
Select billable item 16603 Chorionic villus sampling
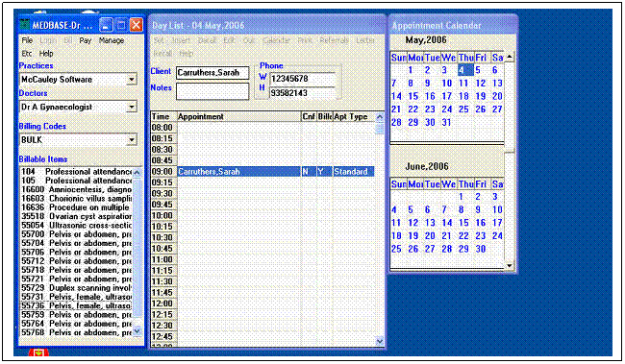76,199
